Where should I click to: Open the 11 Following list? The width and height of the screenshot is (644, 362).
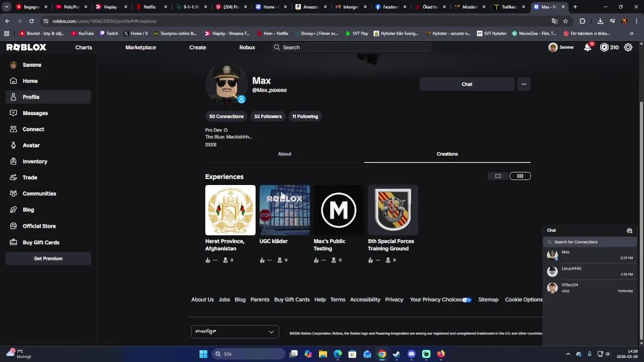[305, 116]
